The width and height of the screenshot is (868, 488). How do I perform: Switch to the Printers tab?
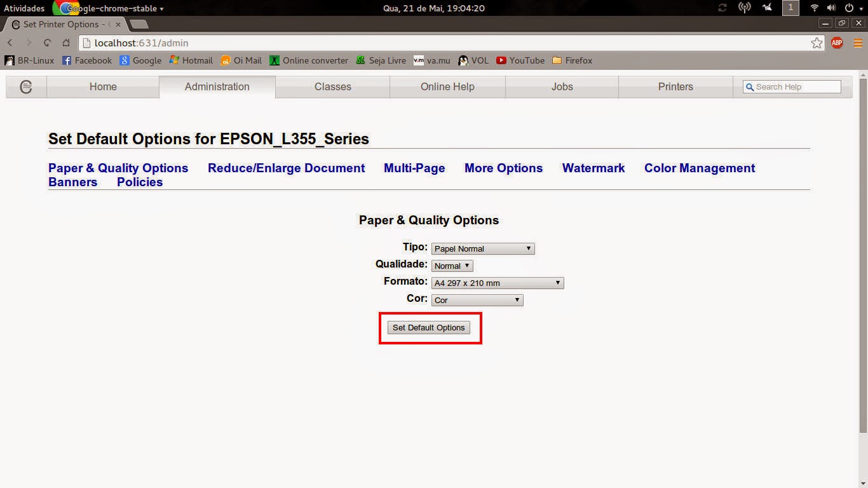coord(675,86)
